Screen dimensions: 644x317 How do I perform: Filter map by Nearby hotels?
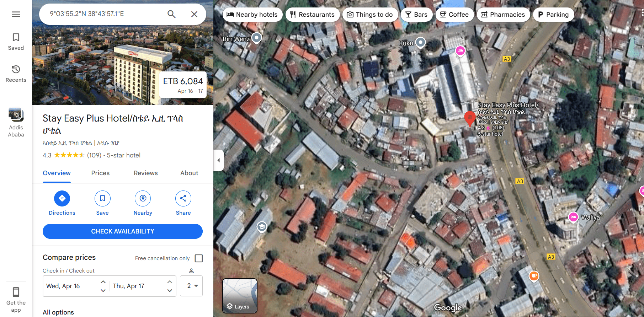[x=252, y=15]
